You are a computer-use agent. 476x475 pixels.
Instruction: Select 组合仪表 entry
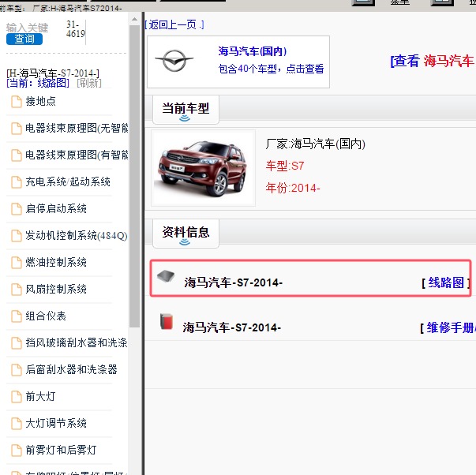coord(46,316)
